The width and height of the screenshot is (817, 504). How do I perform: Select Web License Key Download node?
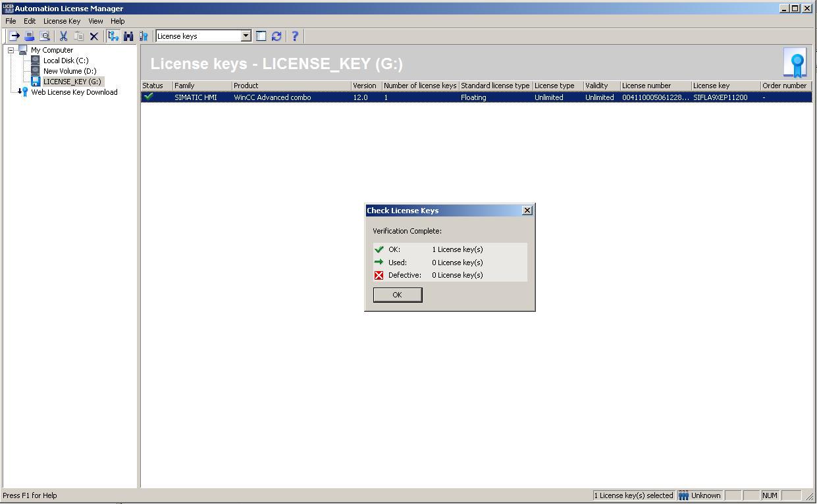click(x=74, y=92)
